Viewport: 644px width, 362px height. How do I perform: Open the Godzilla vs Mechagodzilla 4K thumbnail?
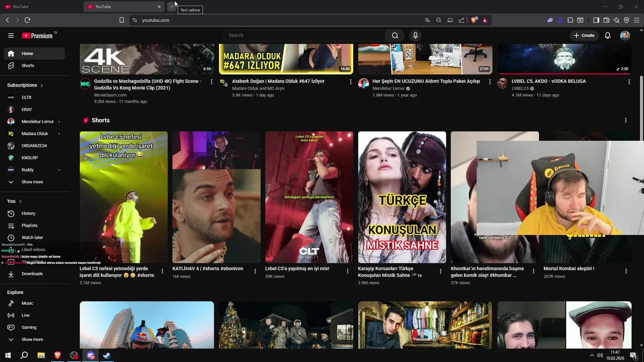pos(147,59)
